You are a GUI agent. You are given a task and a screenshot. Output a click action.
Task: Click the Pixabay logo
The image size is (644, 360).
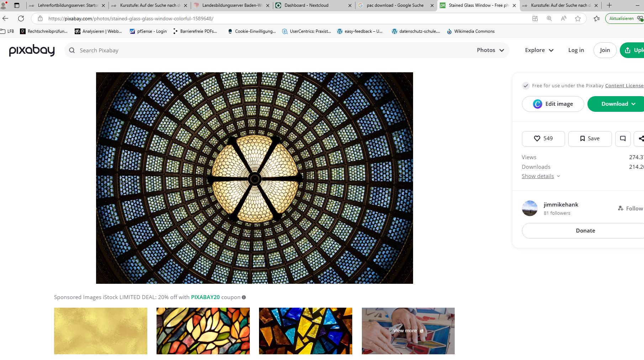[32, 50]
